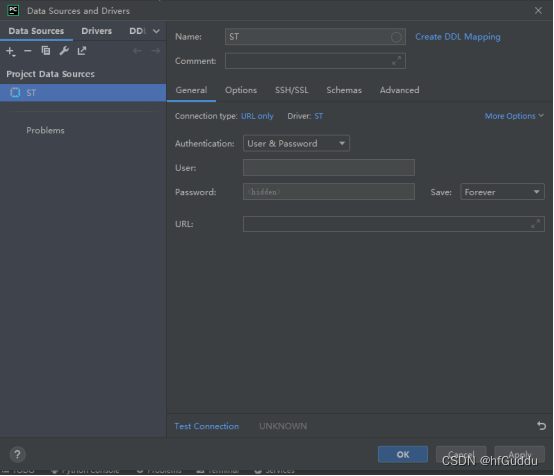Image resolution: width=554 pixels, height=476 pixels.
Task: Open the Schemas tab
Action: pyautogui.click(x=344, y=90)
